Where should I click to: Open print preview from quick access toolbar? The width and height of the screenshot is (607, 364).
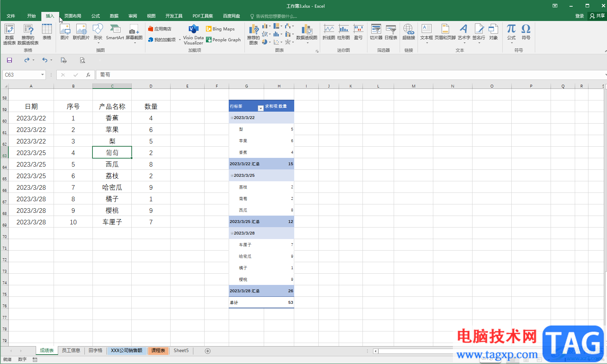coord(82,60)
